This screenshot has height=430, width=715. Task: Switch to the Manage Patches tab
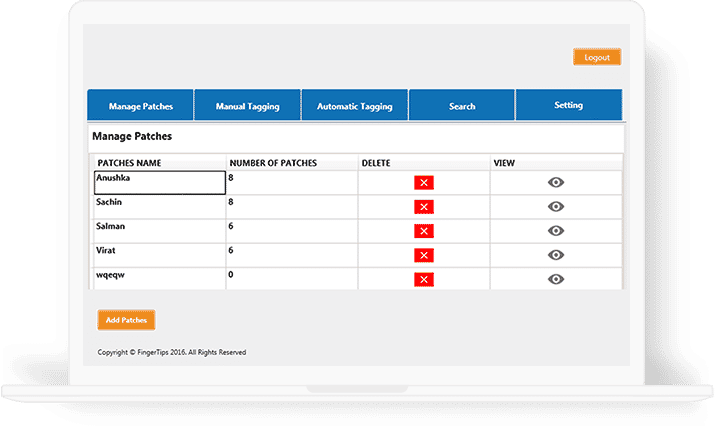pos(140,106)
